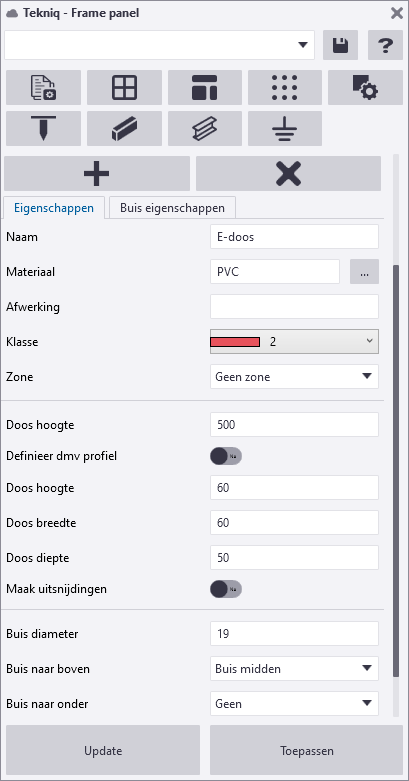409x781 pixels.
Task: Enable the Definieer dmv profiel toggle
Action: click(226, 456)
